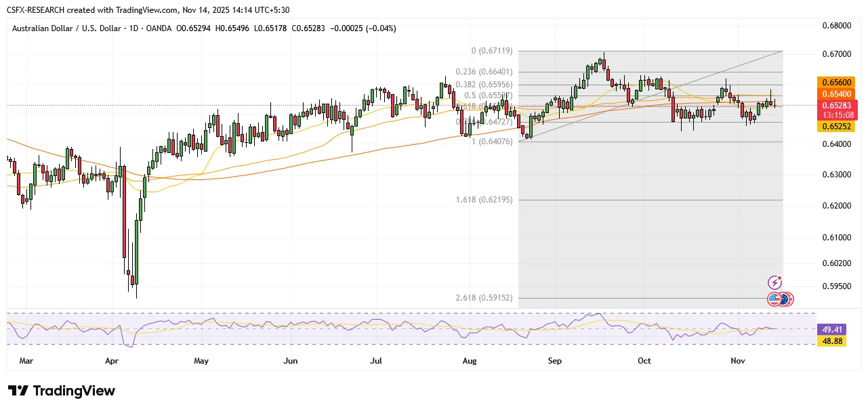Click the yellow 0.65252 price label

coord(839,126)
